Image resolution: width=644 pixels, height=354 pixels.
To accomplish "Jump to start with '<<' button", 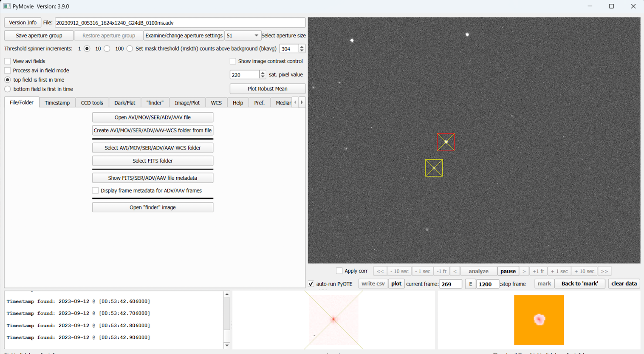I will click(x=380, y=271).
